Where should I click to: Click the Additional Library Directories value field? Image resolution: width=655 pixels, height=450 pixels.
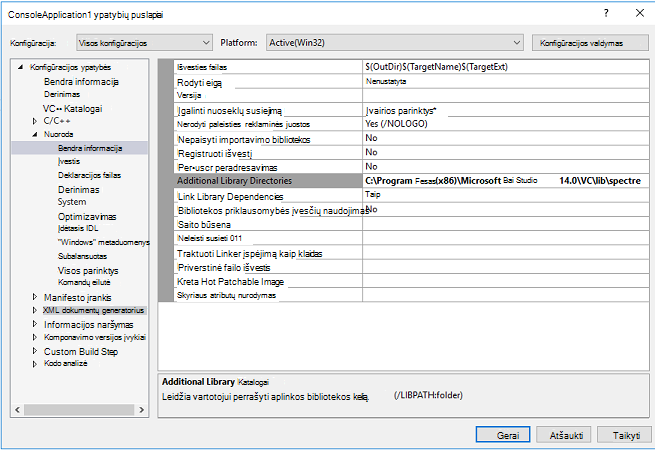tap(505, 181)
